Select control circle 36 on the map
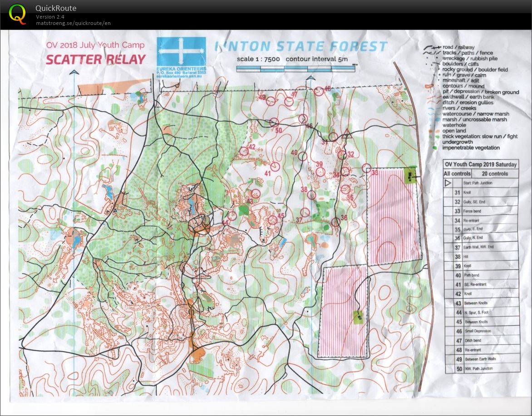Viewport: 532px width, 416px height. coord(335,222)
